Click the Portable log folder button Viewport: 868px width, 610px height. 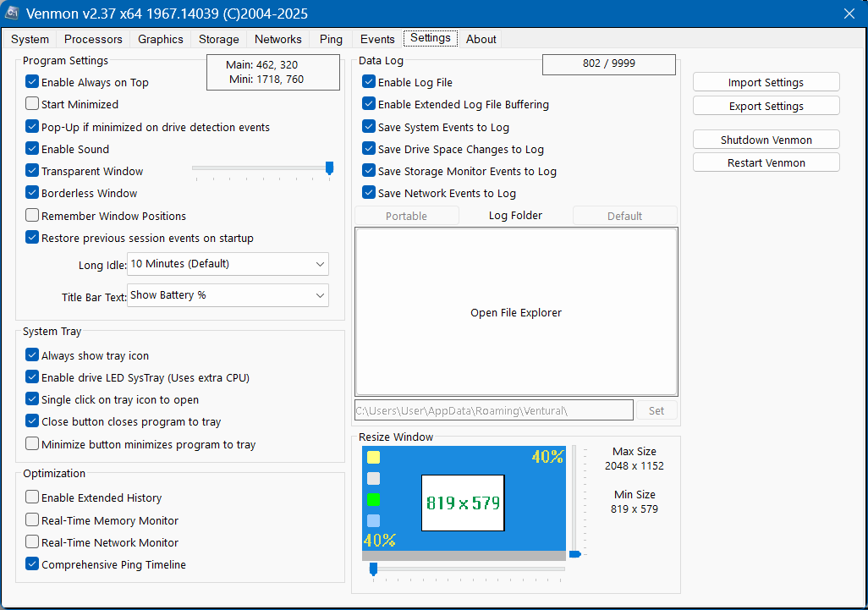[x=406, y=216]
